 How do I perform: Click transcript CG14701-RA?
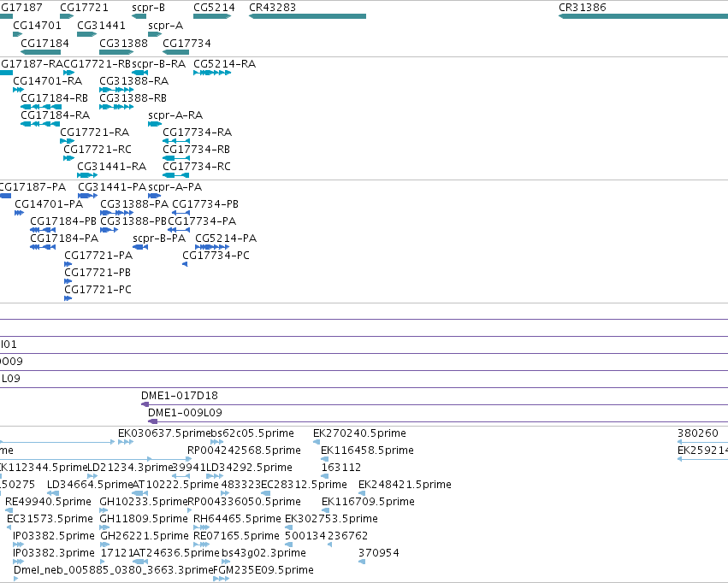(18, 90)
